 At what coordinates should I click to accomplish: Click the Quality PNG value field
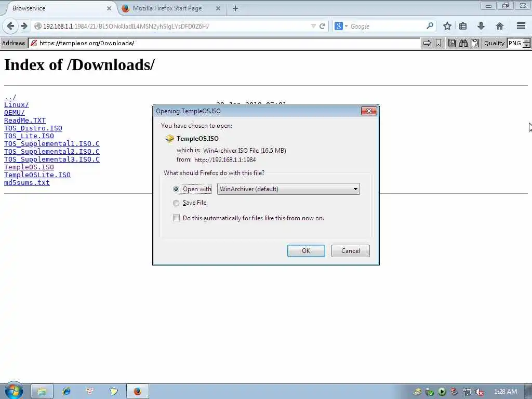pos(515,43)
